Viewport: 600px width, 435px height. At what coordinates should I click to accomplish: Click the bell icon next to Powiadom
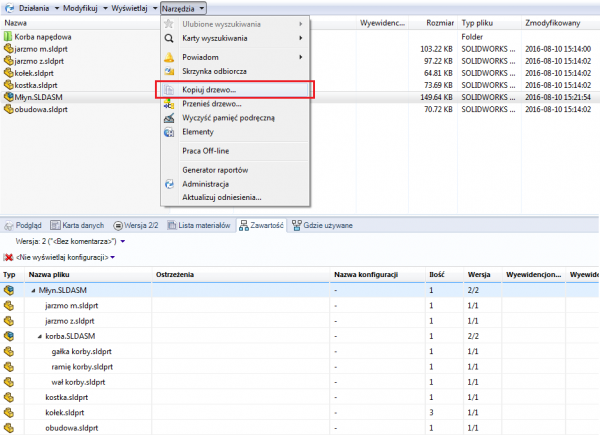point(169,57)
